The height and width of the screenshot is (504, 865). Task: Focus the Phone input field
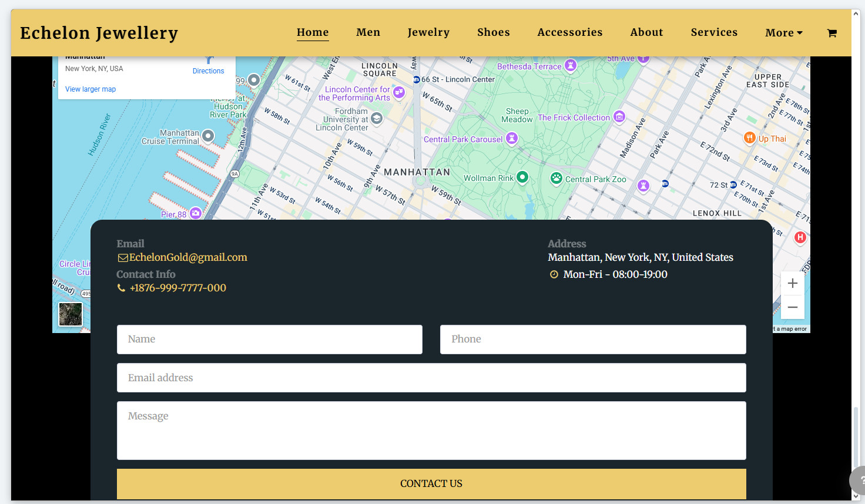593,340
